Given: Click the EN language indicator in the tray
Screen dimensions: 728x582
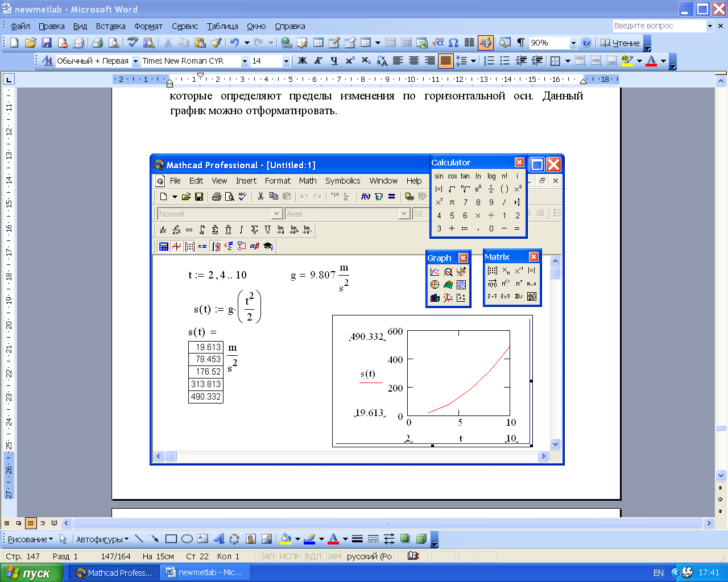Looking at the screenshot, I should point(659,573).
